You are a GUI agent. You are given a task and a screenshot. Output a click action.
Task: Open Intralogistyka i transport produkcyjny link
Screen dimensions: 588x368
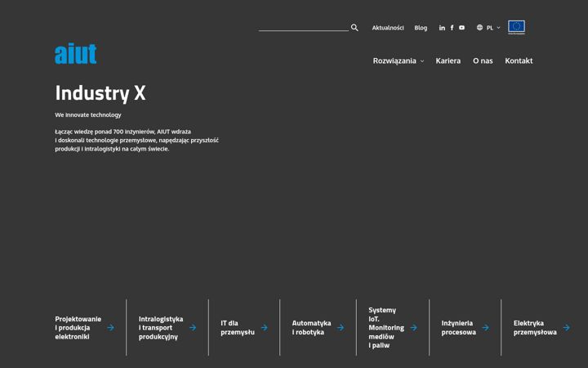tap(161, 328)
